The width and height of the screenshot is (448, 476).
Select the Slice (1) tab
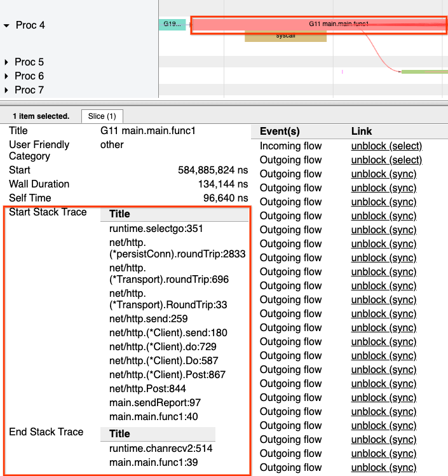102,116
